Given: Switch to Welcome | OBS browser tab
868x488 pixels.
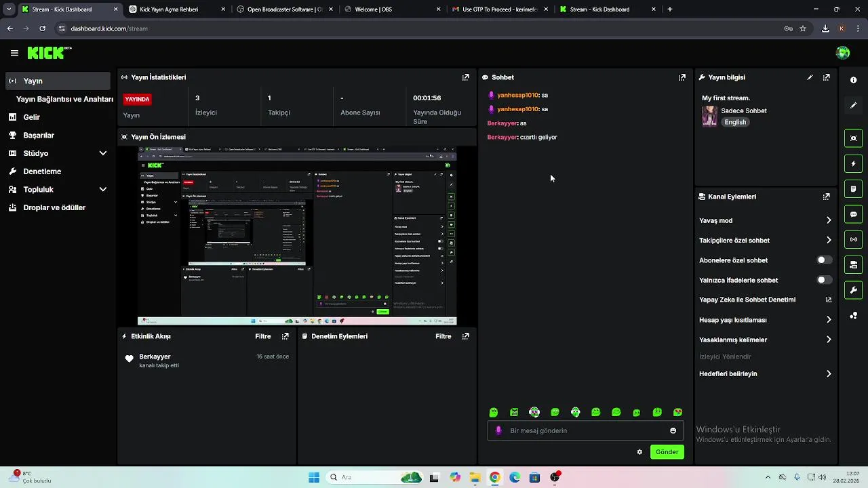Looking at the screenshot, I should [393, 9].
